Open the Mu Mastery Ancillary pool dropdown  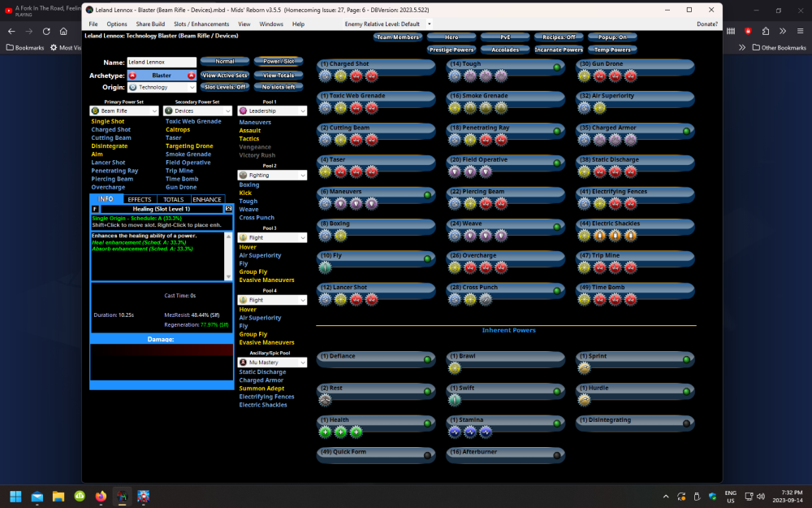(272, 363)
